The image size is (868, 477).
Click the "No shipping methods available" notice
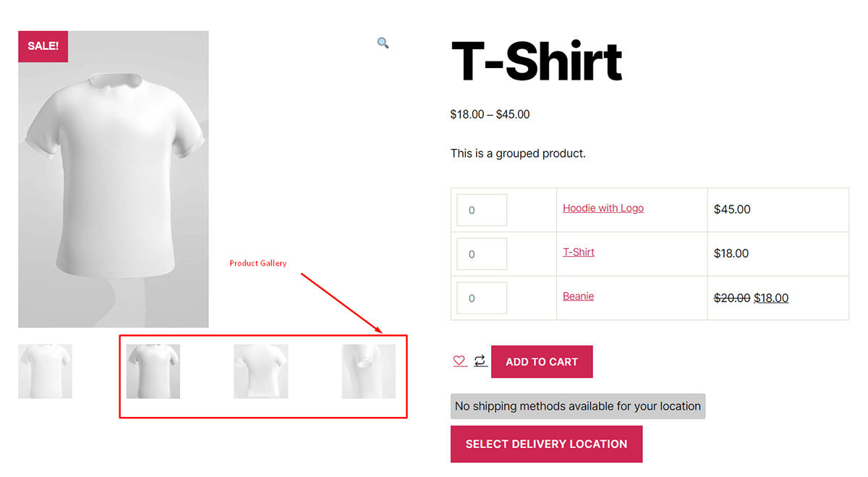click(577, 406)
